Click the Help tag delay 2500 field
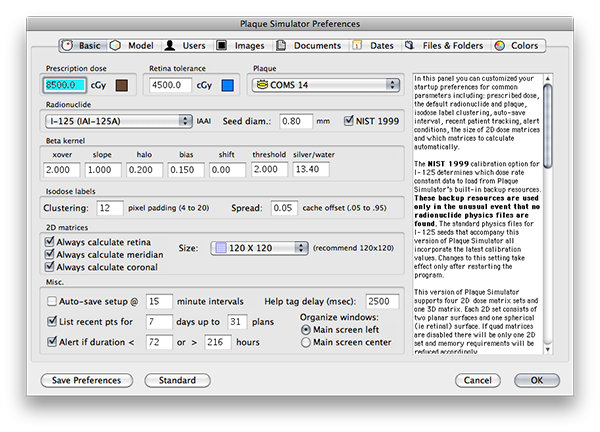The height and width of the screenshot is (432, 600). pyautogui.click(x=382, y=301)
